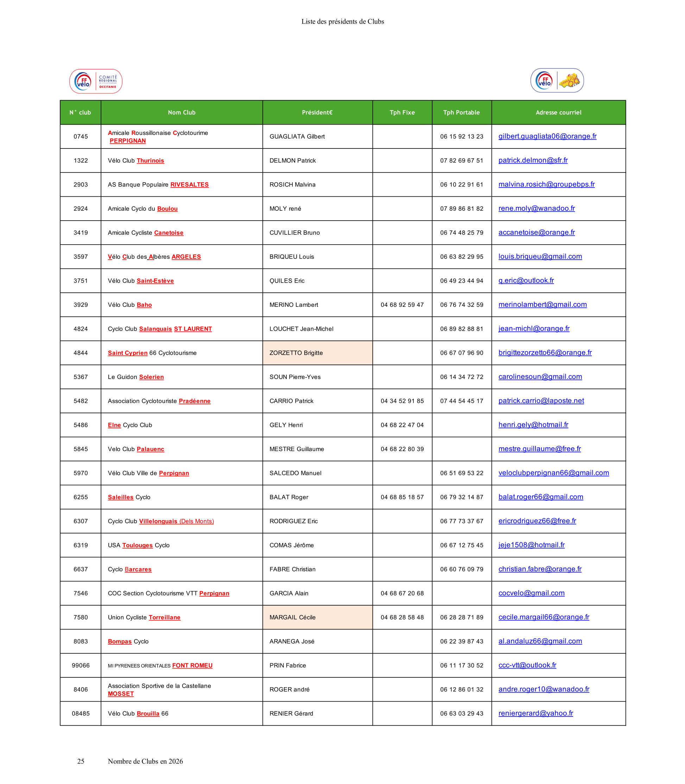The height and width of the screenshot is (784, 685).
Task: Click the Liste des présidents de Clubs title
Action: 343,21
